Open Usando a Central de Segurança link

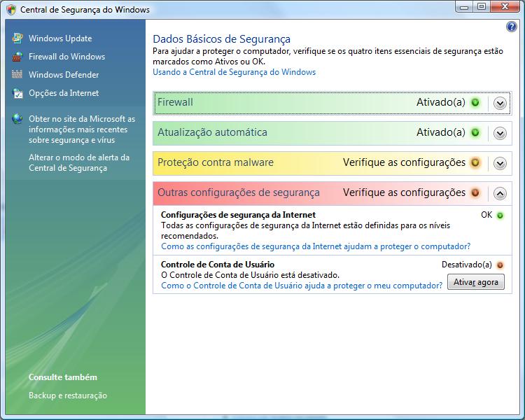coord(234,72)
